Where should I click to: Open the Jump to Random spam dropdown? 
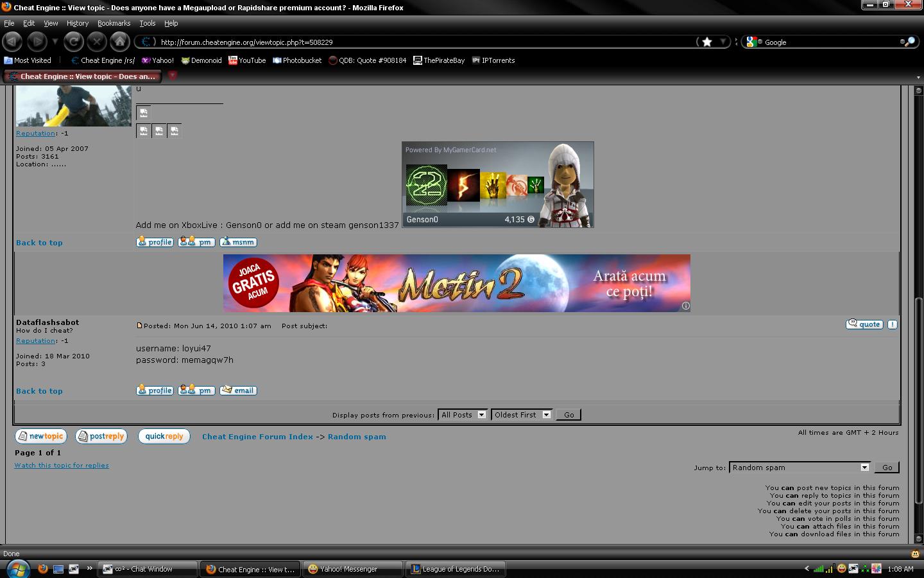tap(800, 468)
